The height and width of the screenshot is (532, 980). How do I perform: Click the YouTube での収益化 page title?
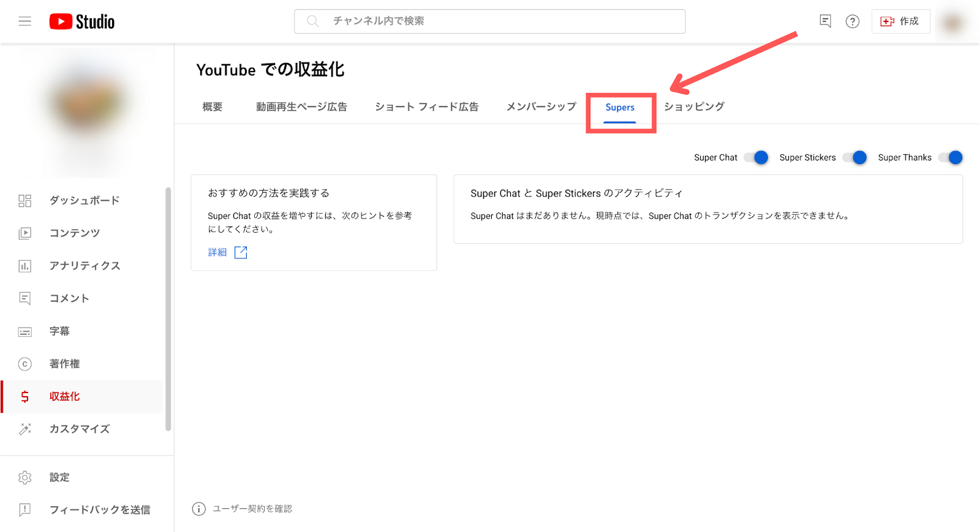[270, 70]
